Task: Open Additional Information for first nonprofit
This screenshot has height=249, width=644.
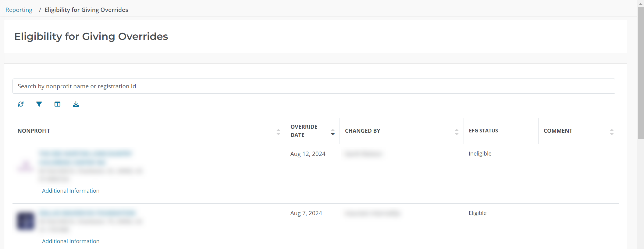Action: (x=71, y=191)
